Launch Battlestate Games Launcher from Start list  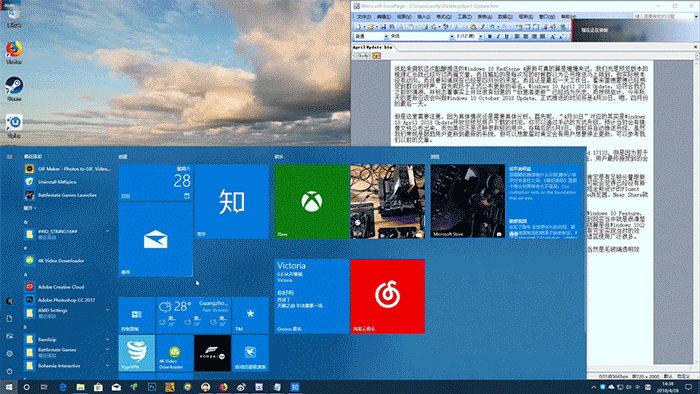pos(68,195)
